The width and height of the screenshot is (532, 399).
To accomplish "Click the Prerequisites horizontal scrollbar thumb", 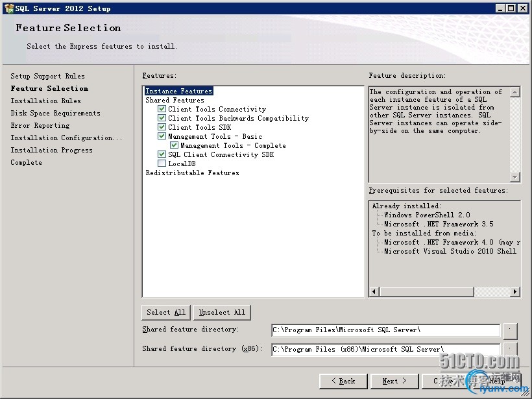I will (426, 291).
